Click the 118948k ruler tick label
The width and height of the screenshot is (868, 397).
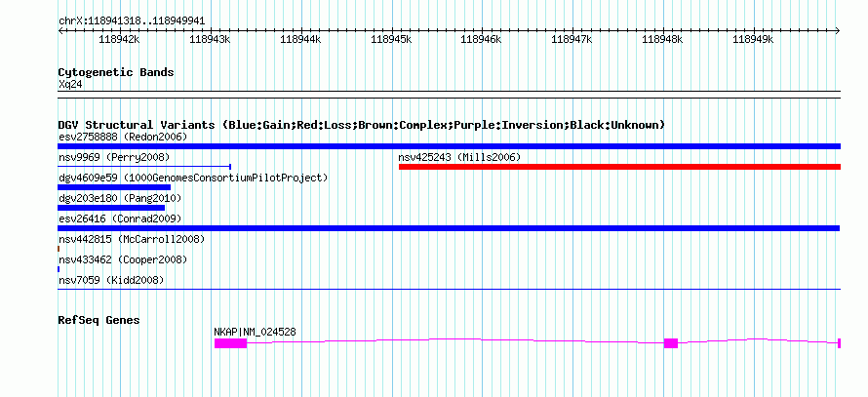(662, 39)
